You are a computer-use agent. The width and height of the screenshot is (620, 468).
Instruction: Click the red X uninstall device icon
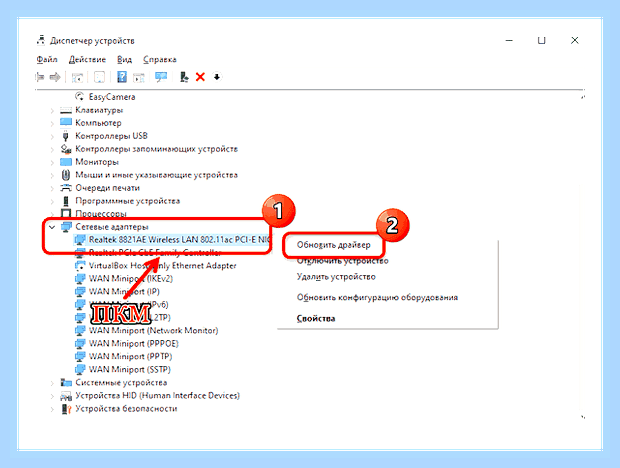pyautogui.click(x=200, y=77)
